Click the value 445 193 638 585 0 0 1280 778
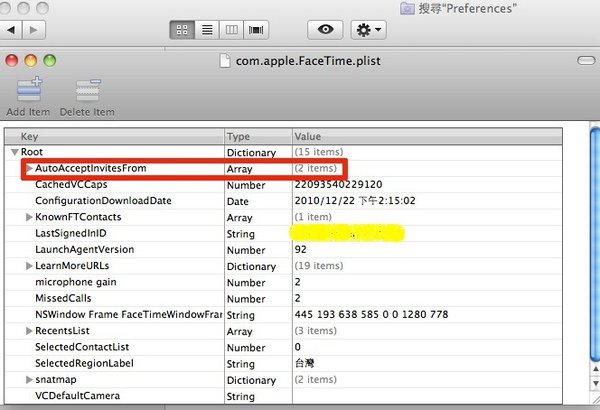 click(x=371, y=315)
